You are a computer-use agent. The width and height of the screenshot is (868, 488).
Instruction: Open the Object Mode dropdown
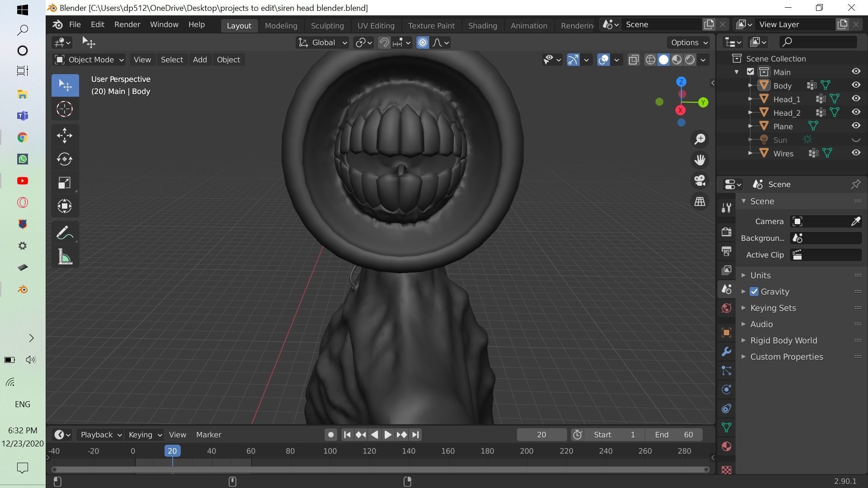tap(89, 60)
